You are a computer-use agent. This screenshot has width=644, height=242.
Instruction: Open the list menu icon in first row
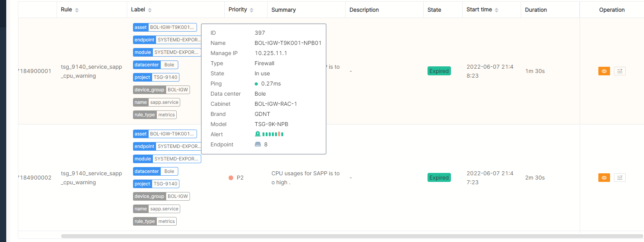pos(619,71)
